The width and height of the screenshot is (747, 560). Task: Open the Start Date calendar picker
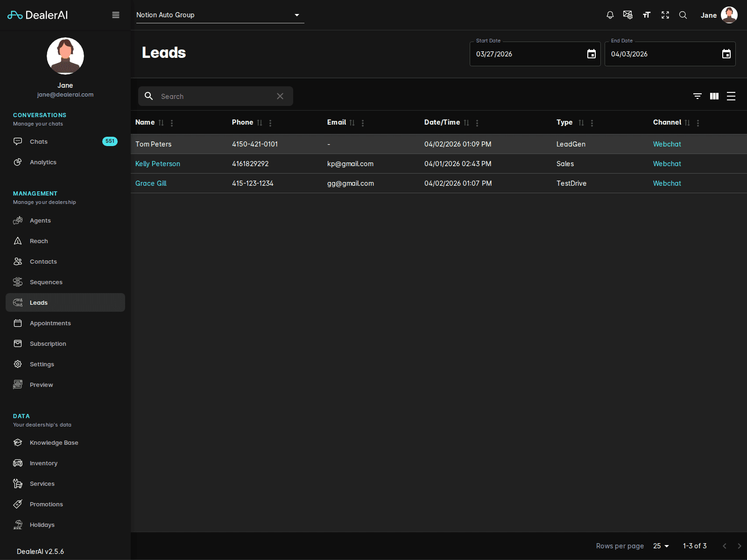pos(591,54)
